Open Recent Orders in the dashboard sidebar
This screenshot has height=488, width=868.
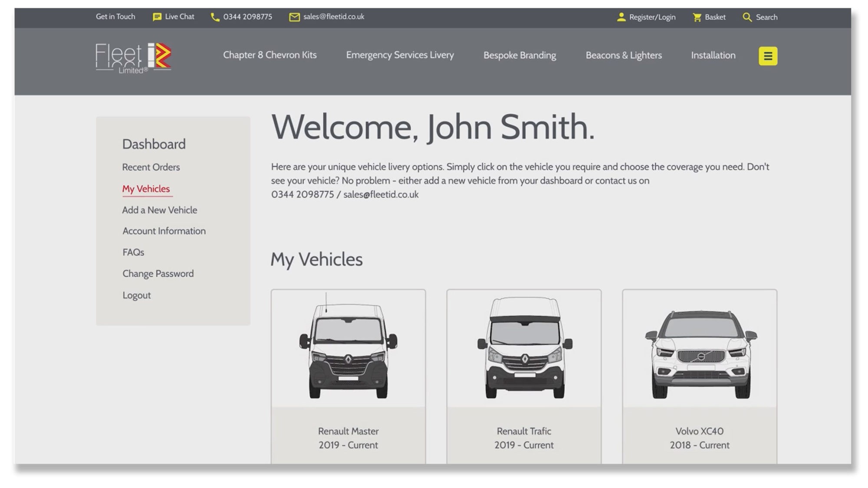[x=151, y=167]
